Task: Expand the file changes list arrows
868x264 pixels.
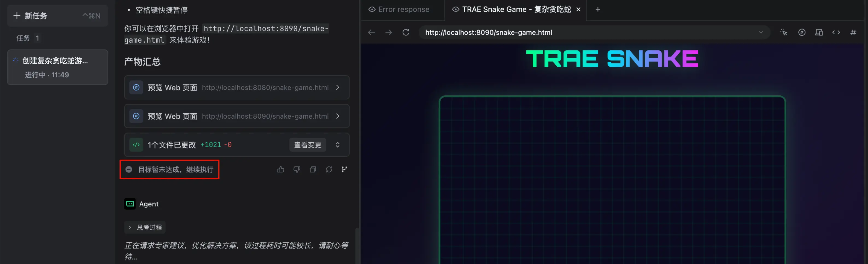Action: [338, 145]
